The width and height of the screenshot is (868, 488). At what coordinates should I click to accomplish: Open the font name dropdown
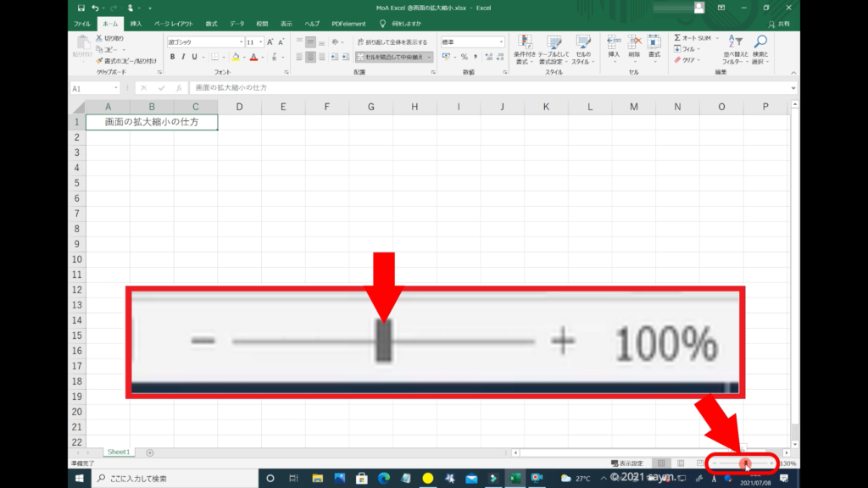[x=241, y=42]
